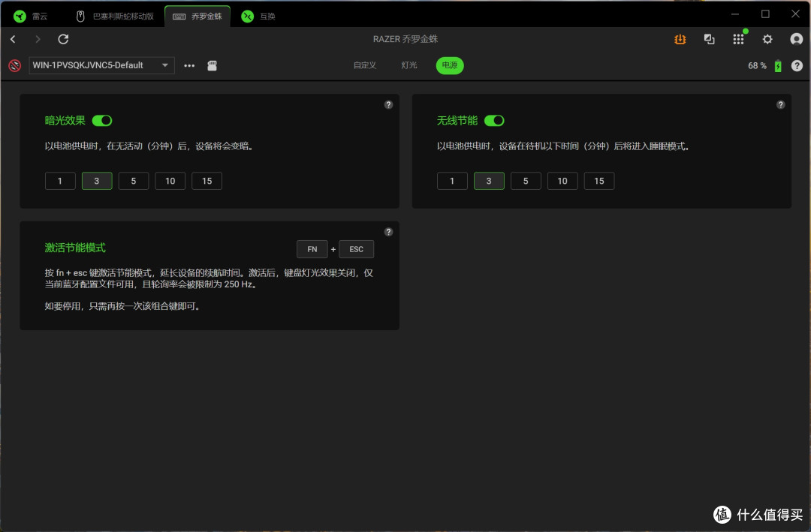
Task: Set 无线节能 sleep time to 15 minutes
Action: tap(599, 181)
